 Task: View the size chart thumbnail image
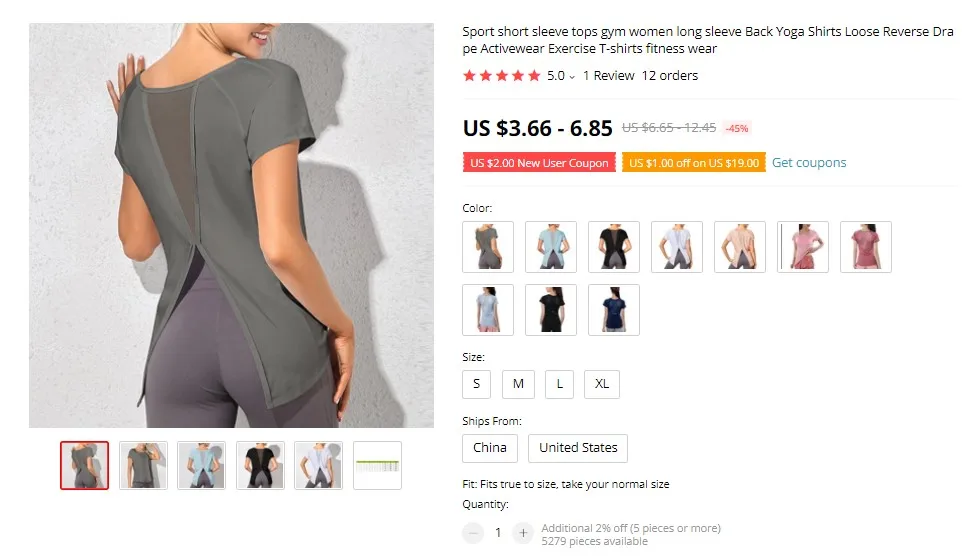pyautogui.click(x=377, y=465)
